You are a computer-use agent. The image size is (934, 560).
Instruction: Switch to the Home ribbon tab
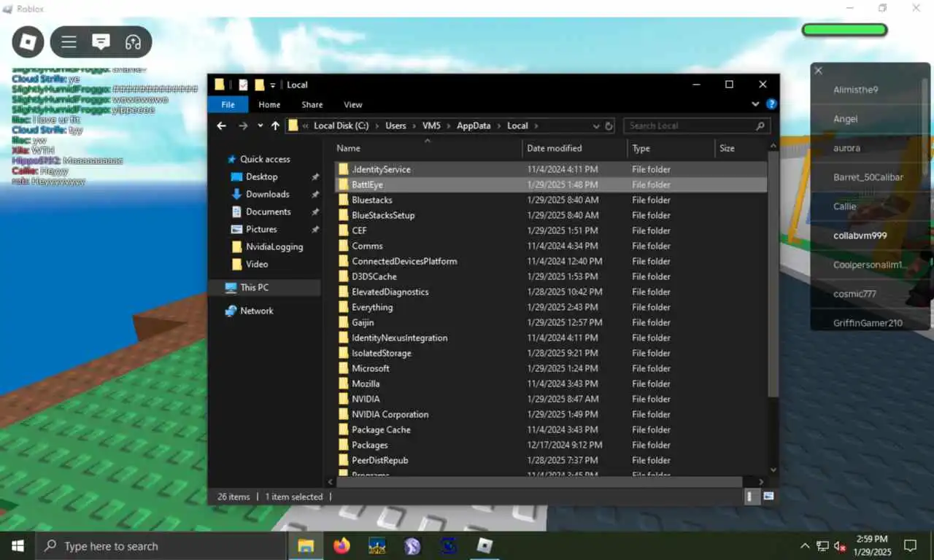[x=269, y=104]
